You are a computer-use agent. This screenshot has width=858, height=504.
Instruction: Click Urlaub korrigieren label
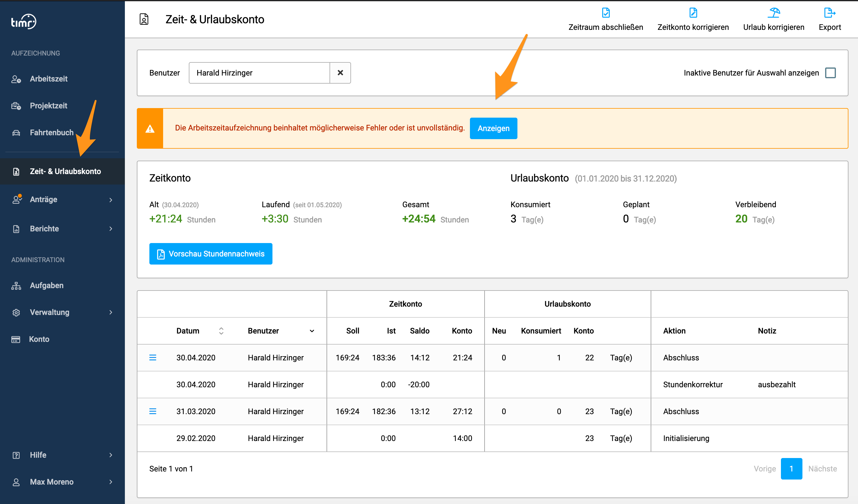[x=773, y=27]
